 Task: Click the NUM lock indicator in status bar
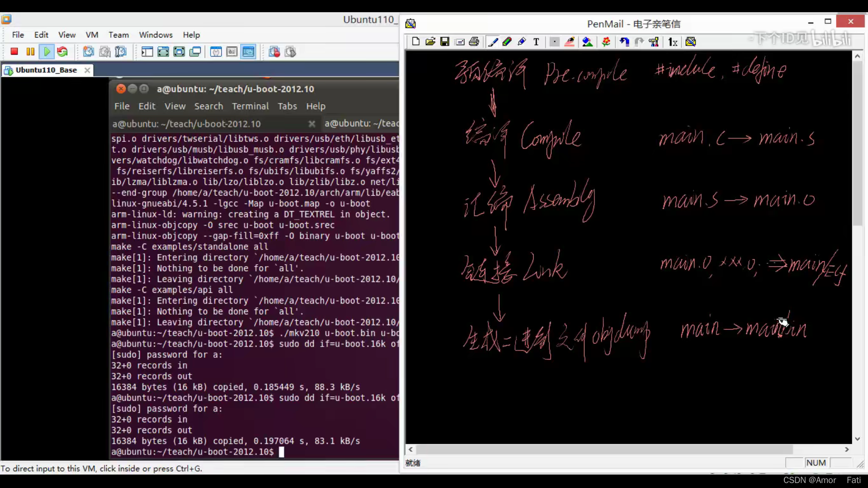point(816,462)
